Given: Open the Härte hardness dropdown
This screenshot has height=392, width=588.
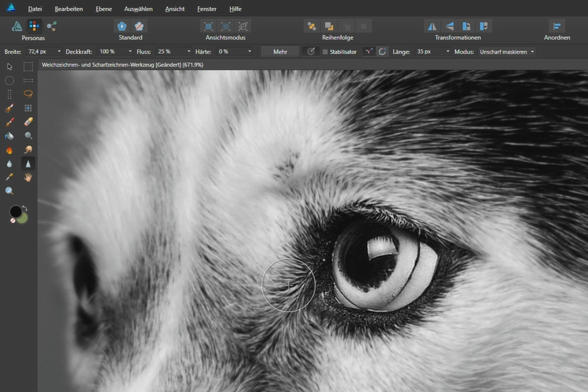Looking at the screenshot, I should (249, 51).
